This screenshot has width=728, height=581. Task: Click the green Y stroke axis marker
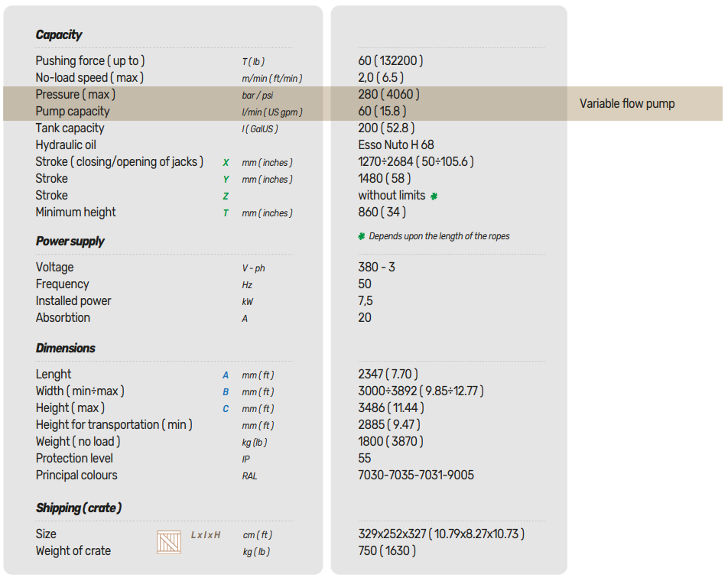coord(226,180)
